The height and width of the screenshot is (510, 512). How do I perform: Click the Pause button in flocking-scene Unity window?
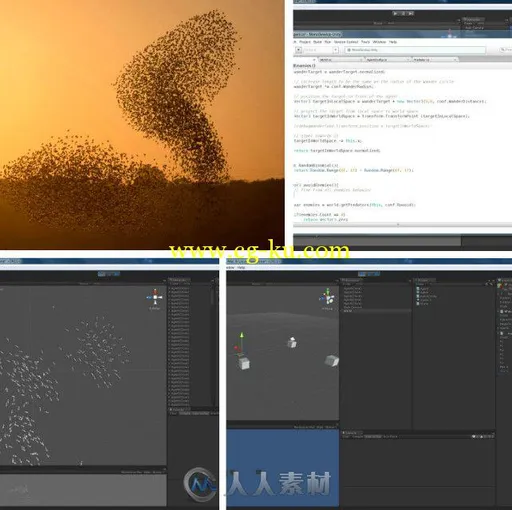(109, 274)
